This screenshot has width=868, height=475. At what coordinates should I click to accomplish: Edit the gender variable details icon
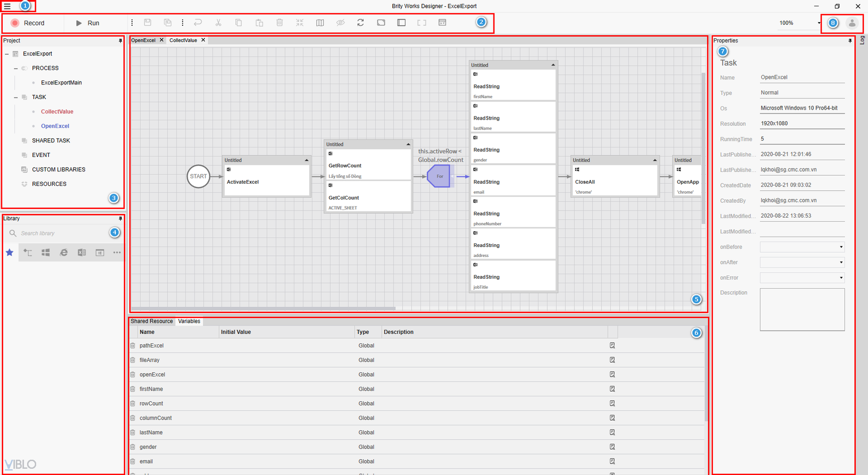[x=612, y=447]
